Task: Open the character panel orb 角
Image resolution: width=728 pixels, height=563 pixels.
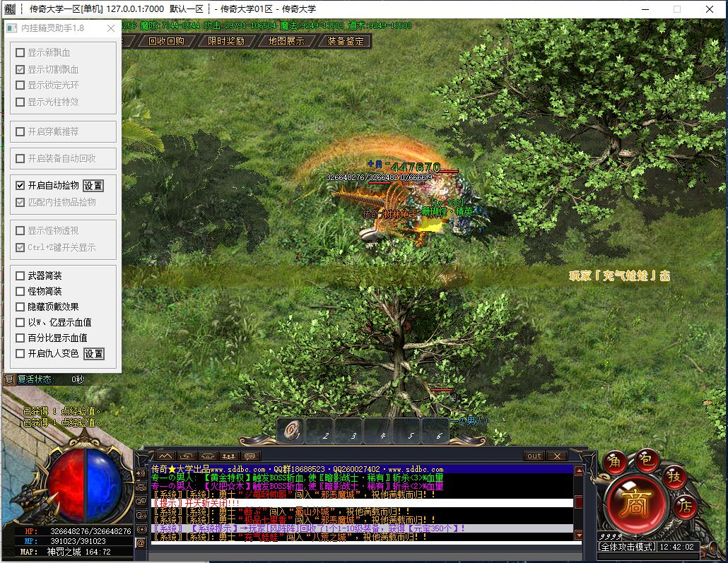Action: (615, 461)
